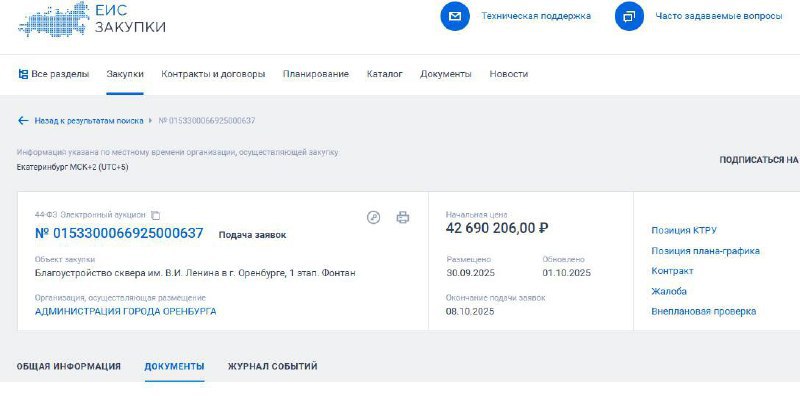Switch to the «ОБЩАЯ ИНФОРМАЦИЯ» tab

pyautogui.click(x=69, y=367)
